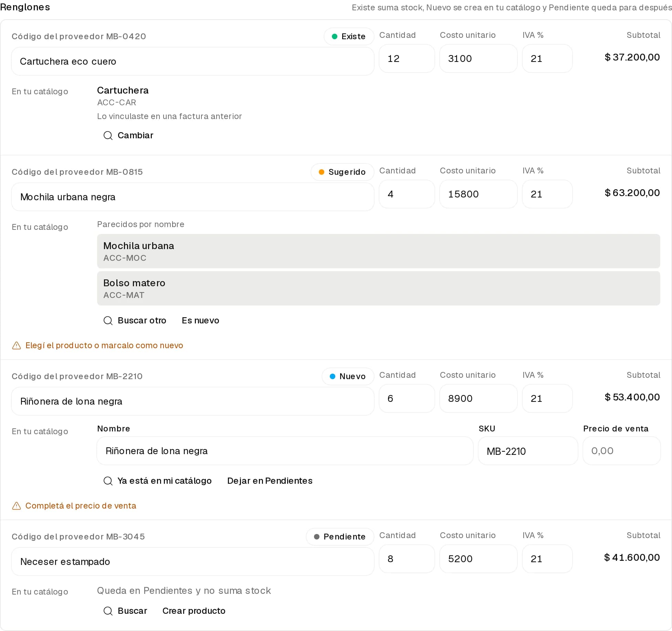
Task: Click the green Existe status badge
Action: 349,36
